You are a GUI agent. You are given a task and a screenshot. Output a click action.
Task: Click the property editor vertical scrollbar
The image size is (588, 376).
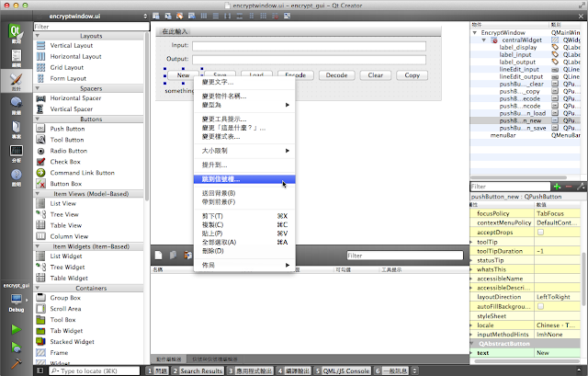tap(583, 278)
